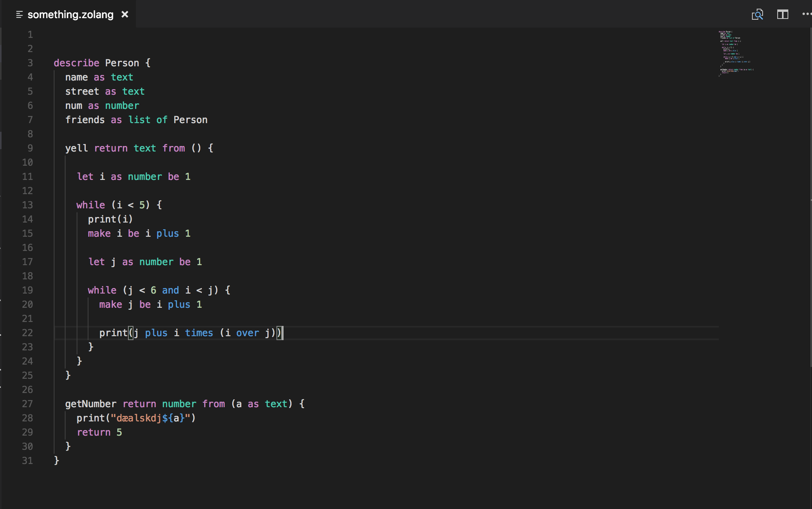
Task: Split the editor with the split icon
Action: click(782, 15)
